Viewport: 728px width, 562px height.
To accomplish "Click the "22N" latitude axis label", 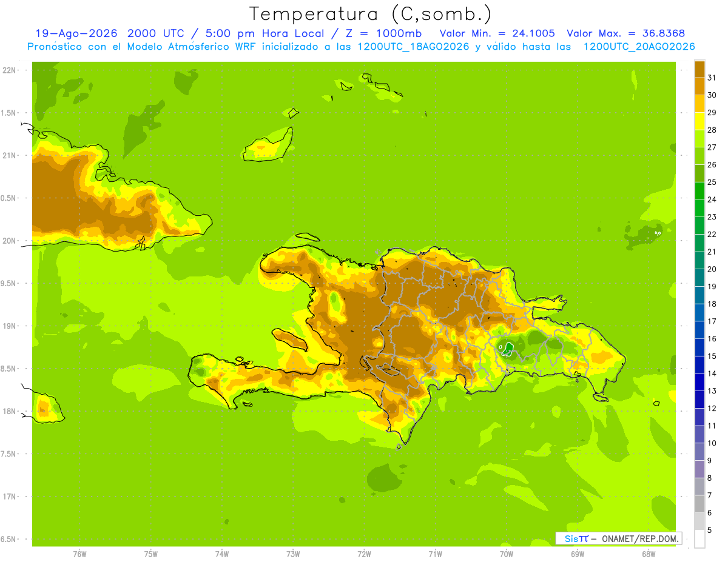I will pyautogui.click(x=9, y=70).
